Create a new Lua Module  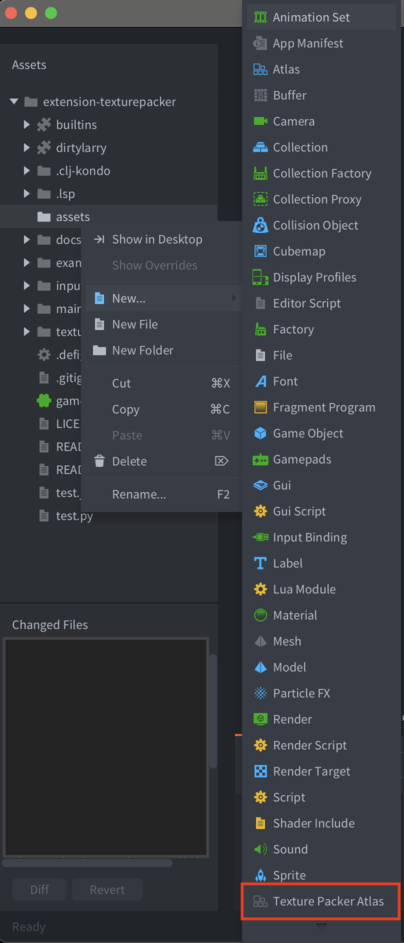[323, 589]
